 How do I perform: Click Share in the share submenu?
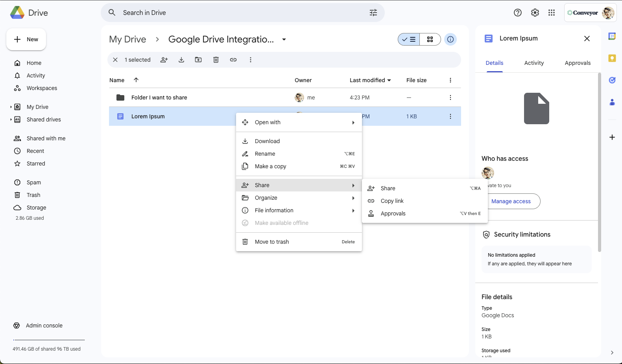(x=425, y=188)
